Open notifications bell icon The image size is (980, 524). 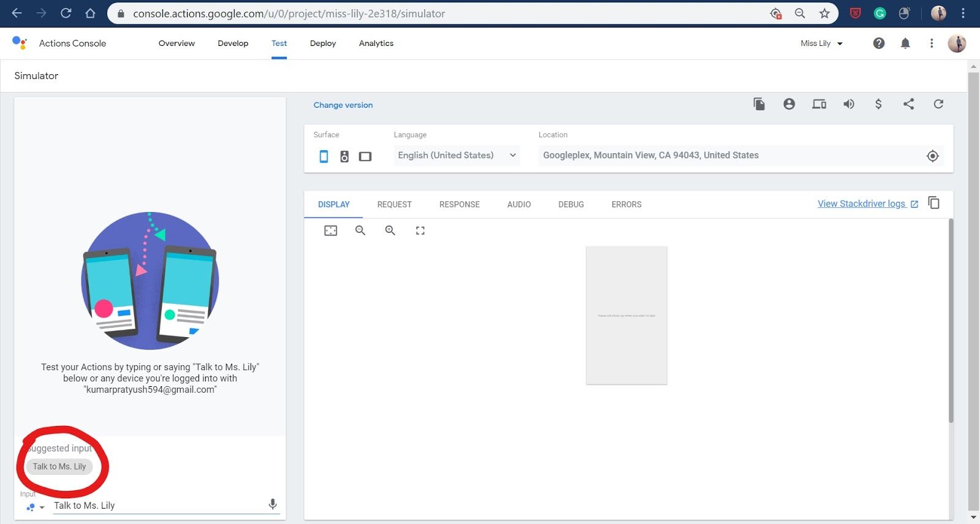pos(905,43)
